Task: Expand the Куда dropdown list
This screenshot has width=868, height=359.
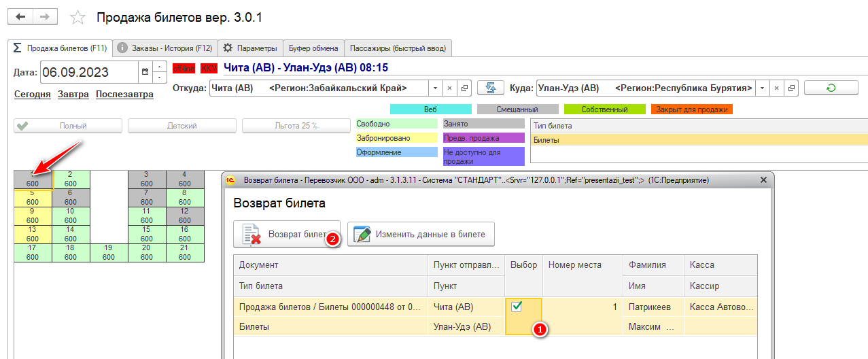Action: point(761,88)
